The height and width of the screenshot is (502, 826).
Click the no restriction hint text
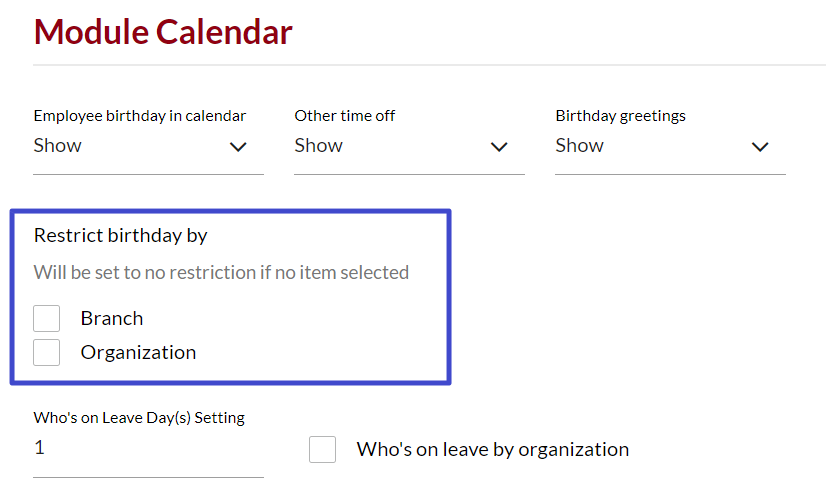(221, 272)
